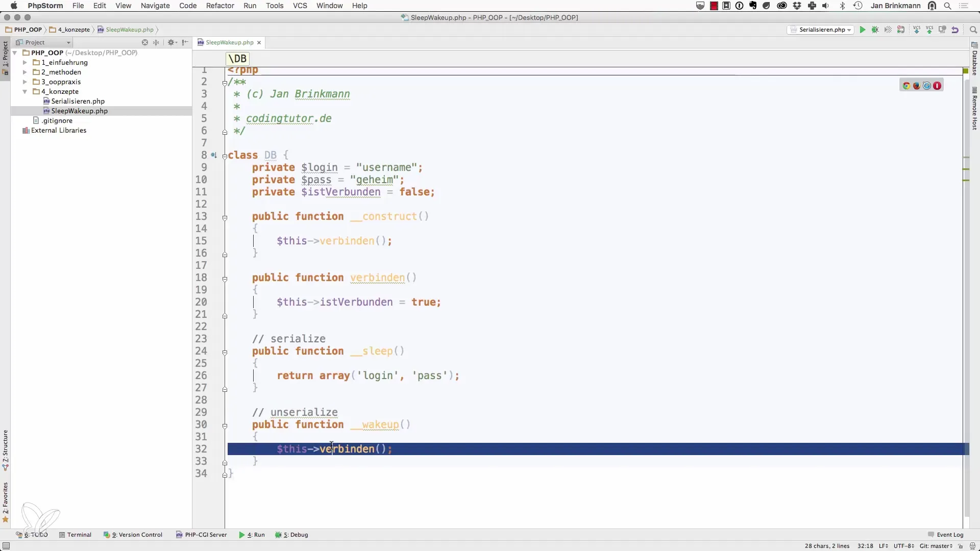Expand the 2_methoden folder
Viewport: 980px width, 551px height.
pos(24,72)
